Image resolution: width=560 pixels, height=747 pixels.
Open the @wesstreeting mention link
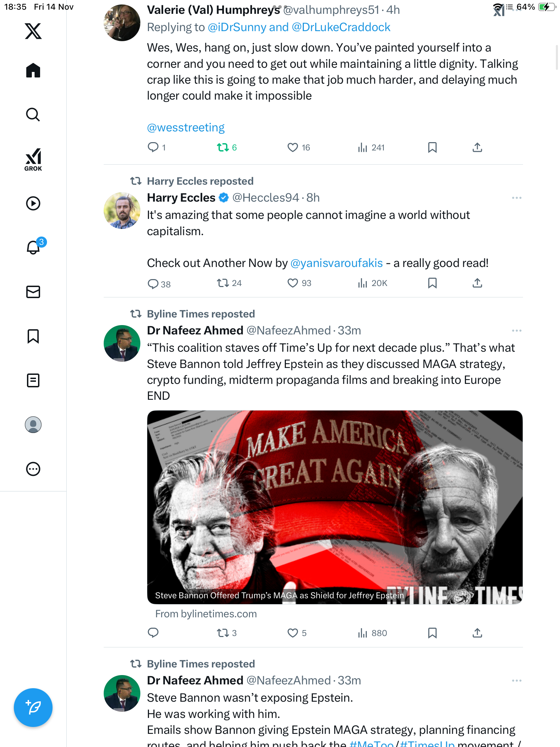186,128
